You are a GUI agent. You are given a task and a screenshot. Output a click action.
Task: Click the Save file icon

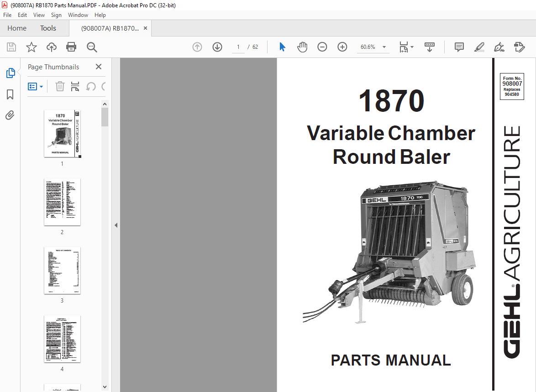11,47
